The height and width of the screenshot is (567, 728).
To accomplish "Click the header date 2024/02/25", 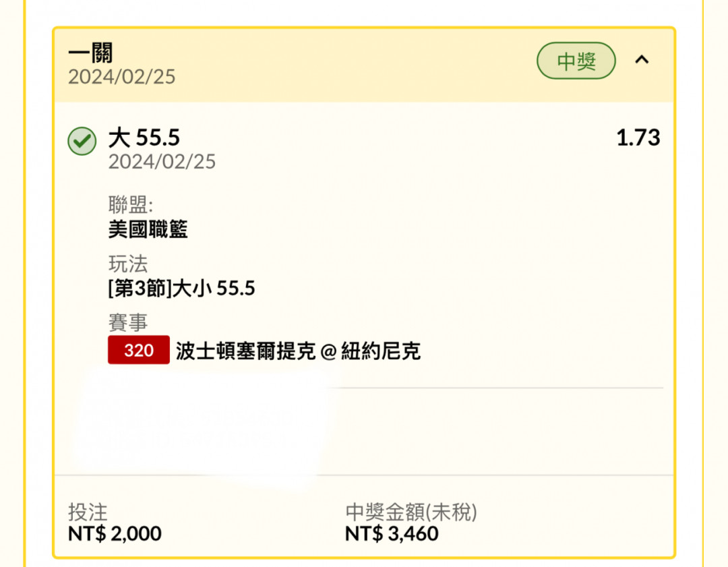I will pyautogui.click(x=121, y=77).
